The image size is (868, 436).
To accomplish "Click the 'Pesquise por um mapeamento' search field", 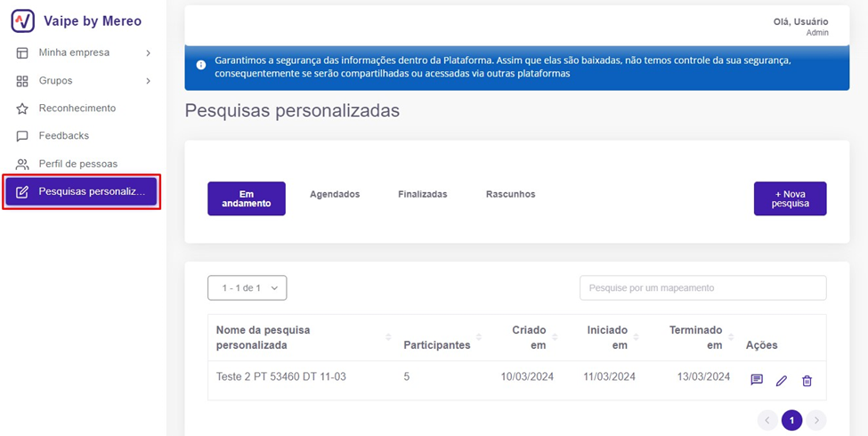I will click(x=702, y=287).
